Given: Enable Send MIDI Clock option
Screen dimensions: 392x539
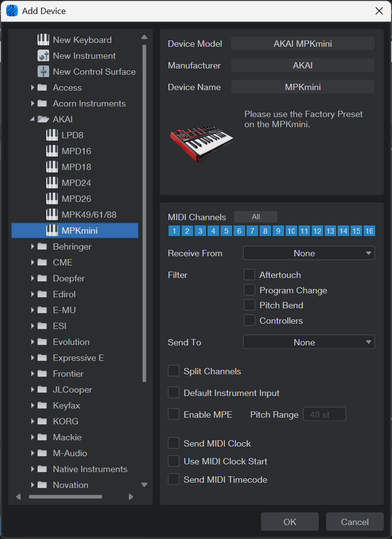Looking at the screenshot, I should tap(174, 444).
